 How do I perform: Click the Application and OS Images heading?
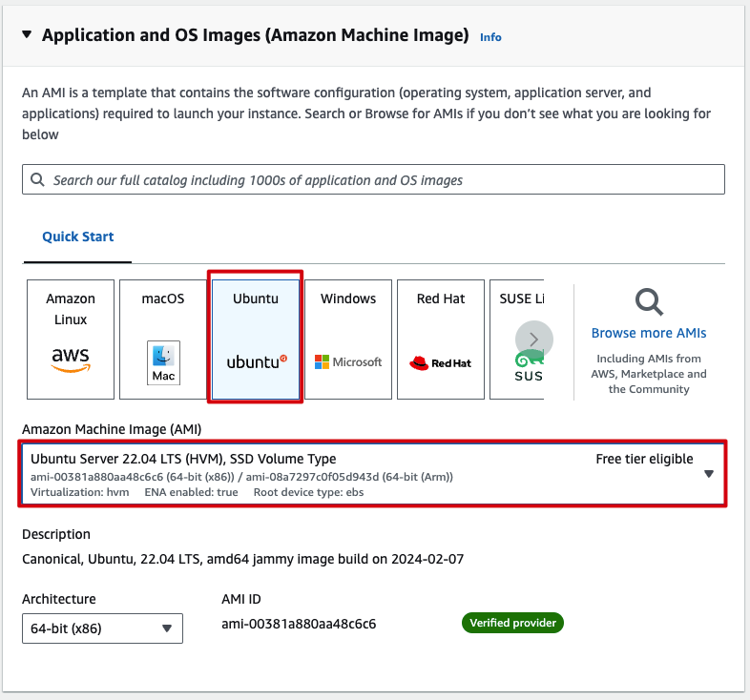[x=255, y=35]
